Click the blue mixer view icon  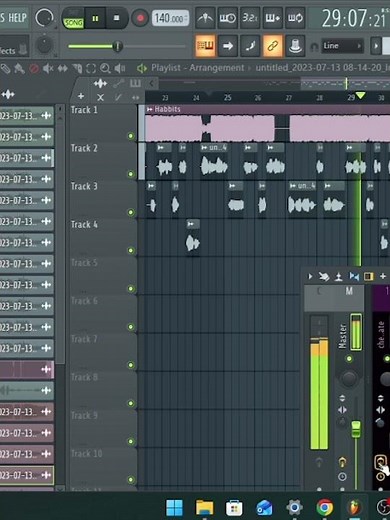[x=354, y=276]
